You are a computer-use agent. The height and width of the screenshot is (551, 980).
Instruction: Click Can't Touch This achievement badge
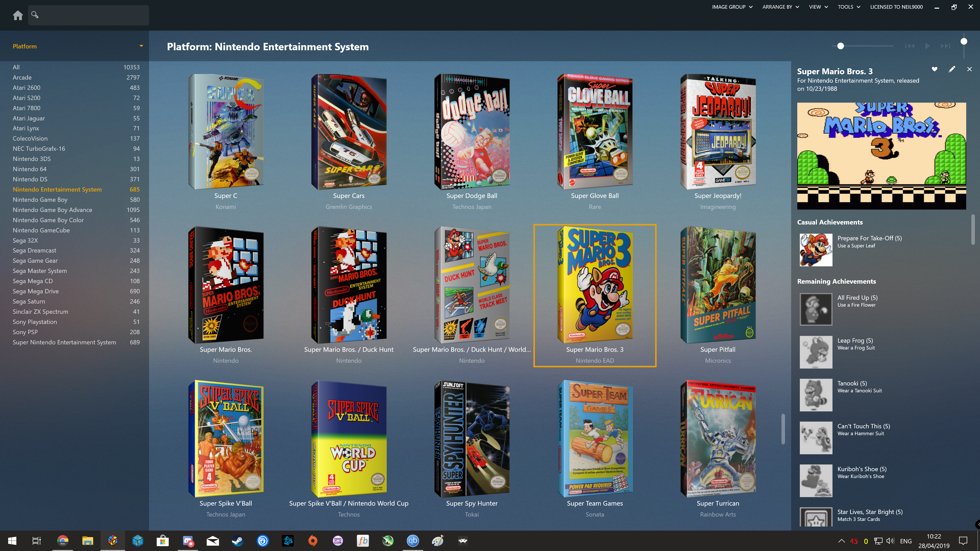click(x=816, y=438)
